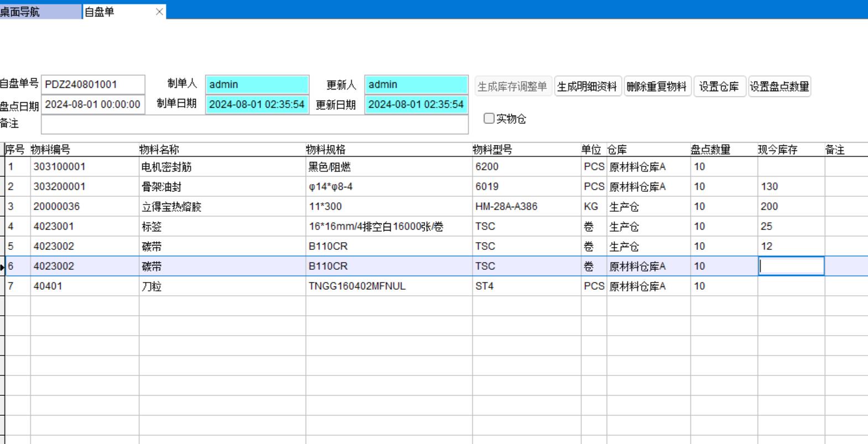Screen dimensions: 868x444
Task: Click the 制单人 admin field
Action: pyautogui.click(x=257, y=85)
